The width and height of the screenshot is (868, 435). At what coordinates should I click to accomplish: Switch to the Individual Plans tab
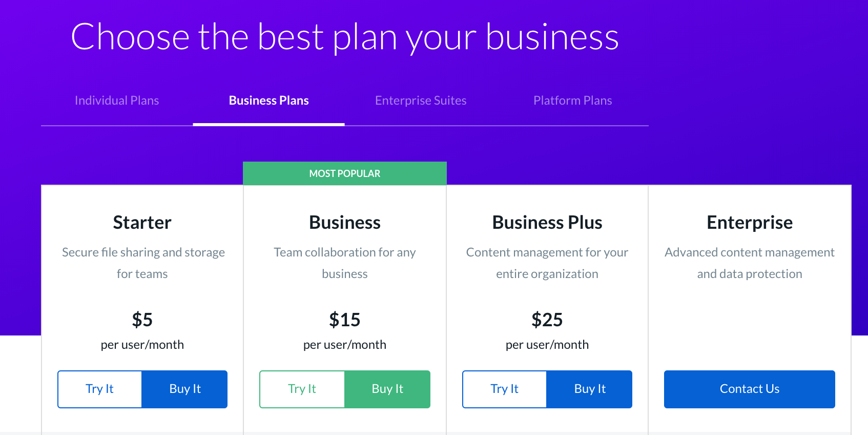click(117, 101)
